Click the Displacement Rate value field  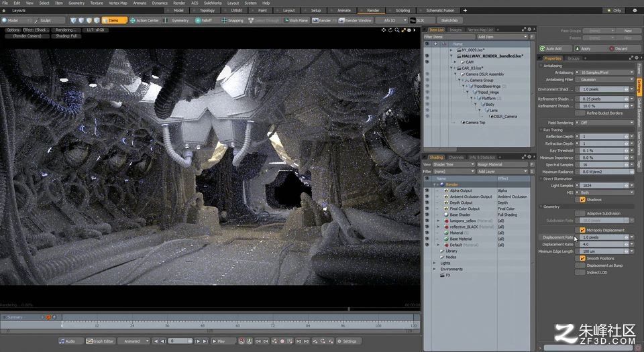pyautogui.click(x=604, y=237)
